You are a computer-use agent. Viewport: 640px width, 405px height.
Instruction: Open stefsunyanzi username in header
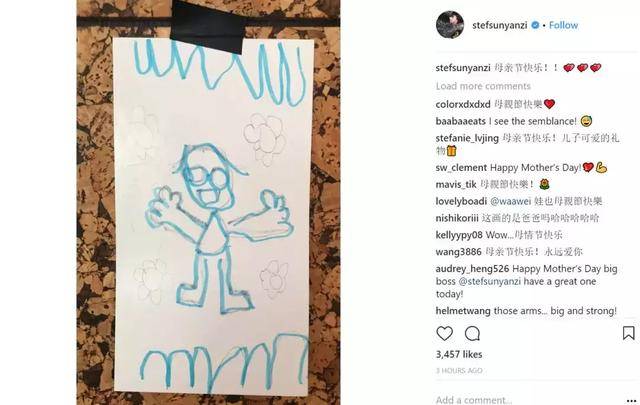coord(500,25)
